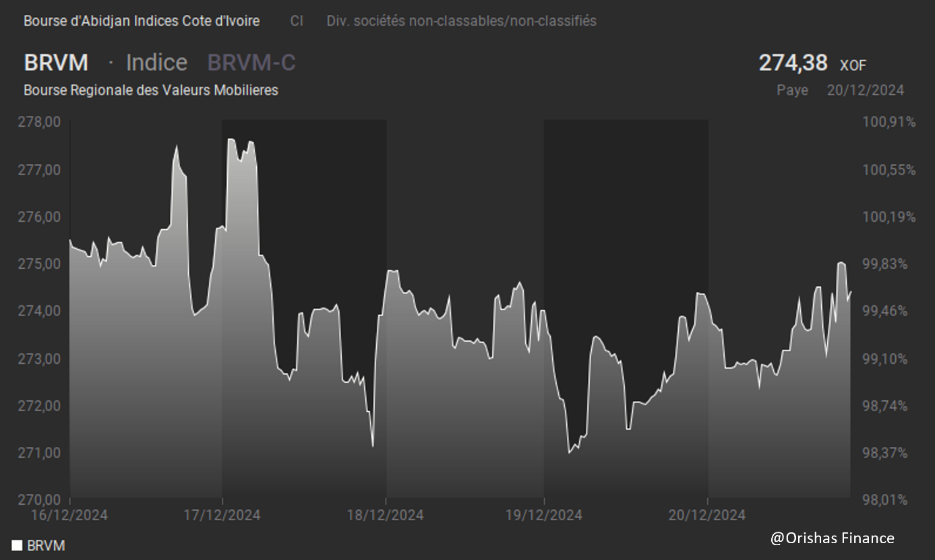Image resolution: width=935 pixels, height=560 pixels.
Task: Click the XOF currency label
Action: pyautogui.click(x=853, y=65)
